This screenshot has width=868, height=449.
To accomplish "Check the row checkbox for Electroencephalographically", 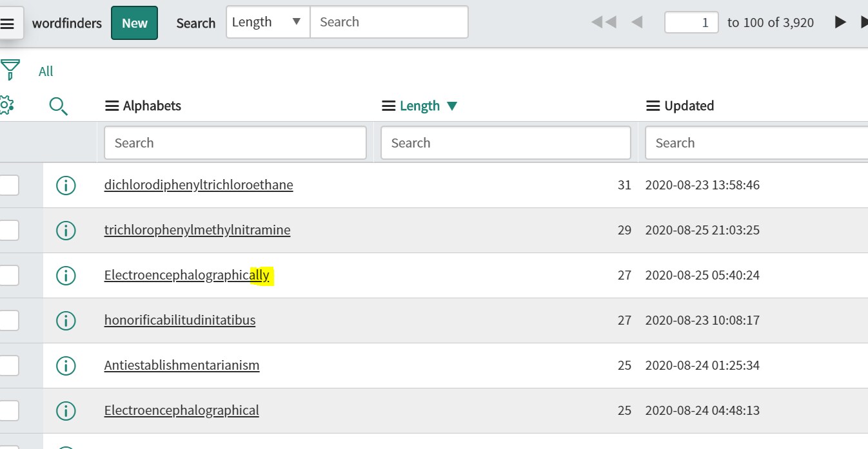I will [8, 275].
